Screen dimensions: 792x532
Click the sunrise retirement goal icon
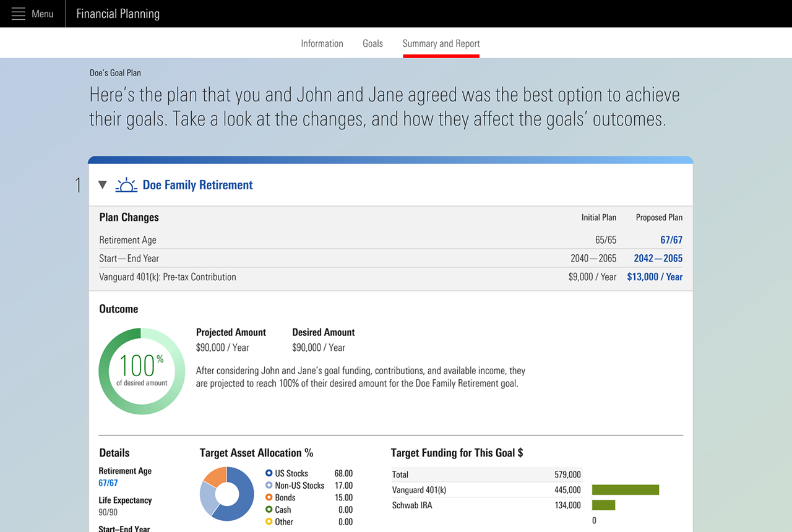coord(126,185)
